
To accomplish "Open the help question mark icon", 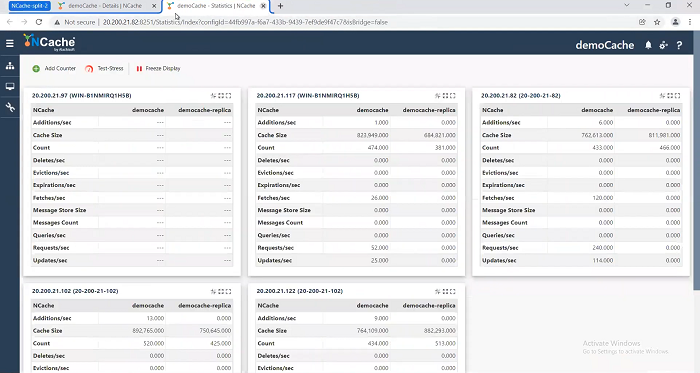I will [679, 45].
